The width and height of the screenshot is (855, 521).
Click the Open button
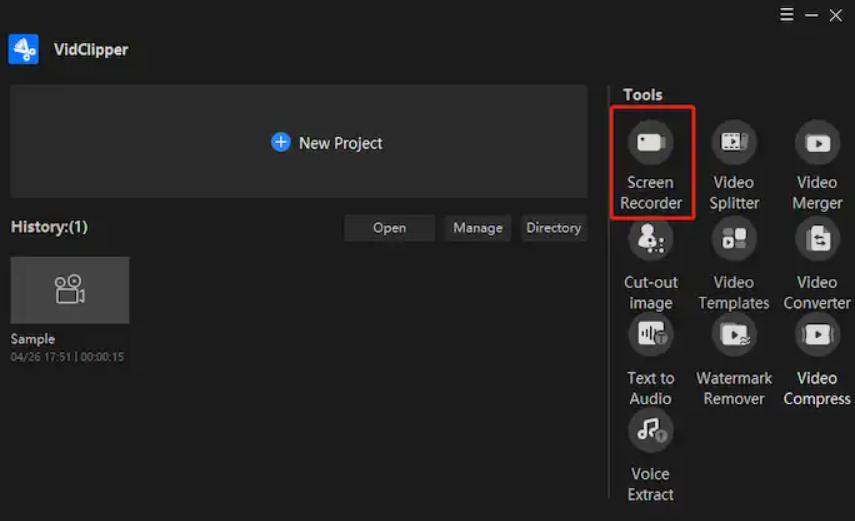[389, 228]
